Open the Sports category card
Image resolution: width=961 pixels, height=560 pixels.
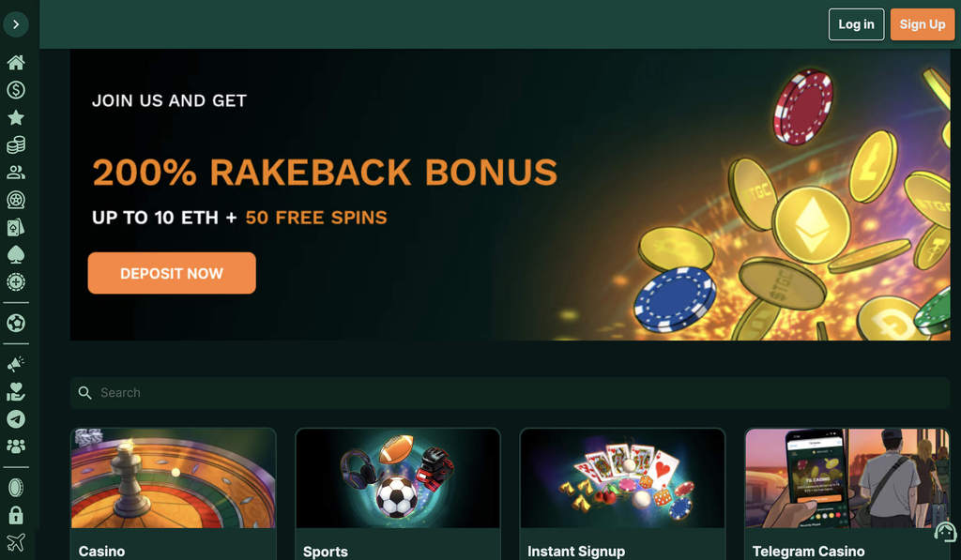pyautogui.click(x=398, y=493)
